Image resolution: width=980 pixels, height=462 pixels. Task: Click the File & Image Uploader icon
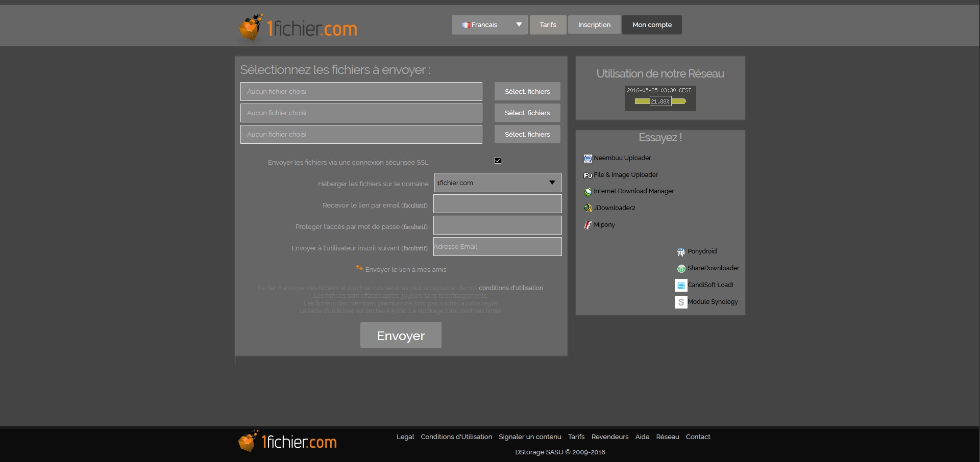(588, 175)
